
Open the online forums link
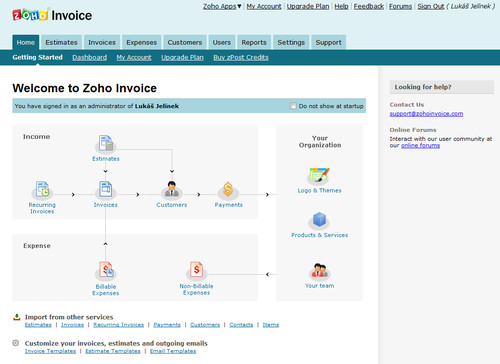click(420, 146)
